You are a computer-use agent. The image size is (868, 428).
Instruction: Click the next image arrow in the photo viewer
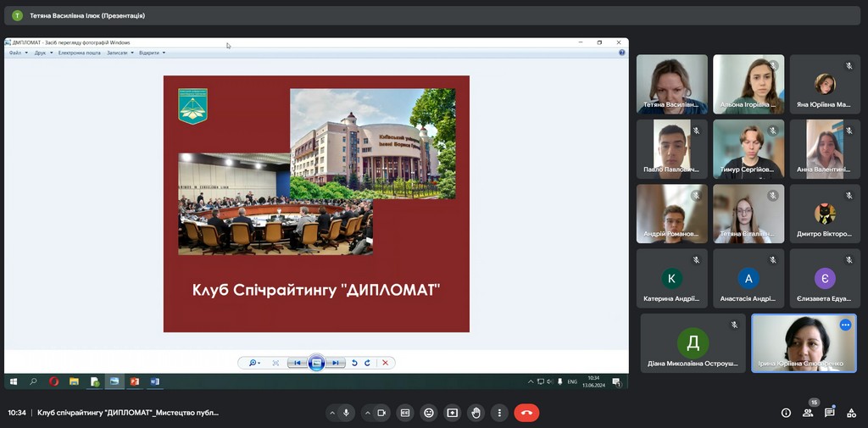[336, 363]
